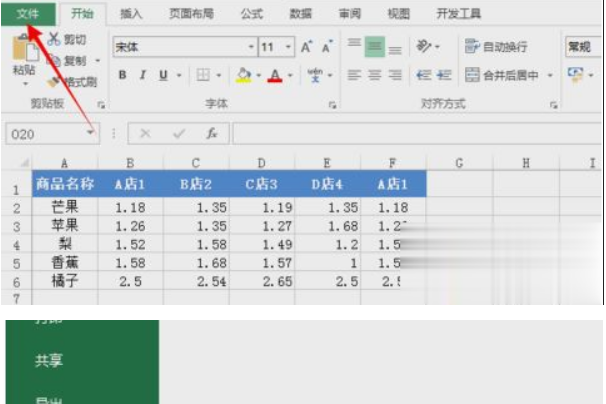Open the 剪贴板 dialog launcher
The image size is (606, 404).
tap(101, 105)
